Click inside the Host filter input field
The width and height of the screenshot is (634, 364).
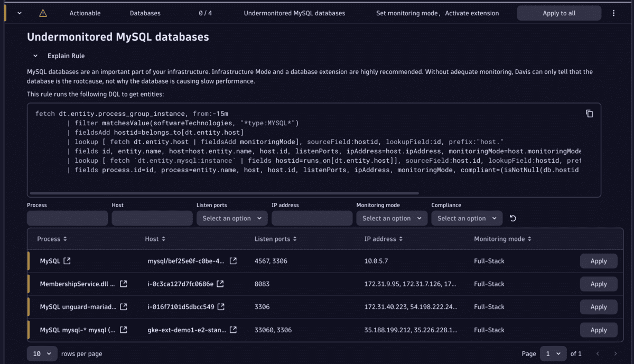(151, 218)
